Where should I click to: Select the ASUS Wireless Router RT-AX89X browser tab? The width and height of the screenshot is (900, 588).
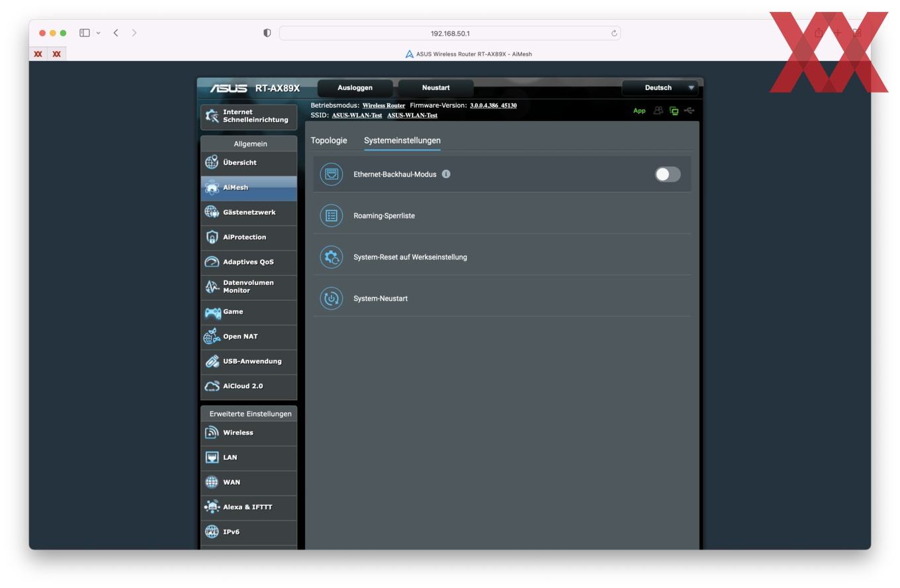tap(469, 54)
